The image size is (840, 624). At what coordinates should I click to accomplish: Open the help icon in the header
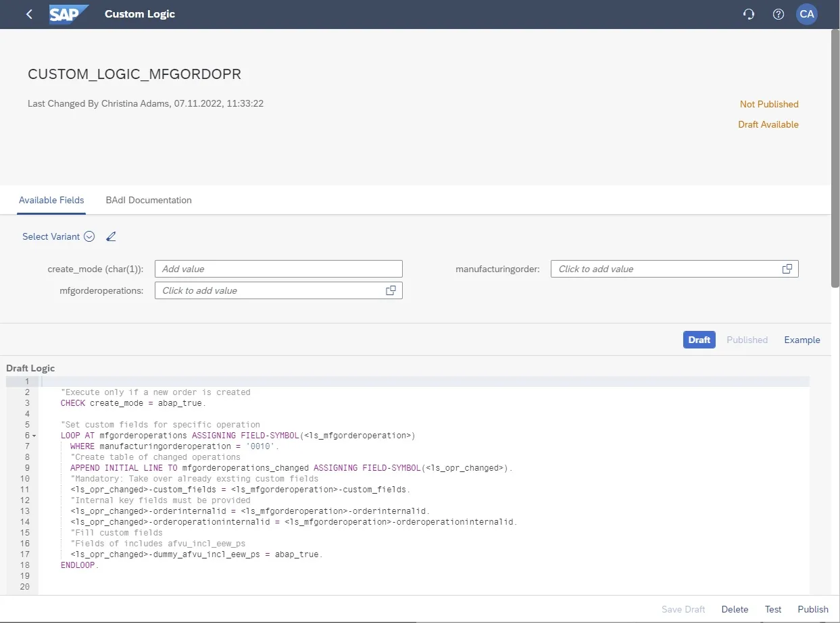778,14
